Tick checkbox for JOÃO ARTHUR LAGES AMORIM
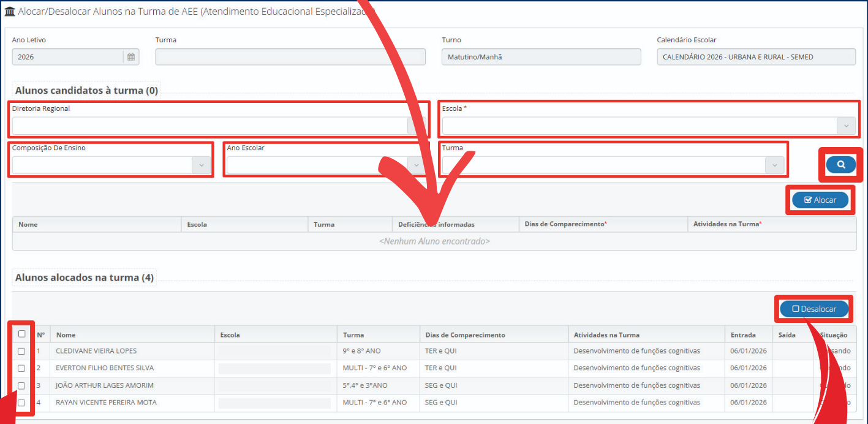The image size is (868, 424). tap(21, 386)
